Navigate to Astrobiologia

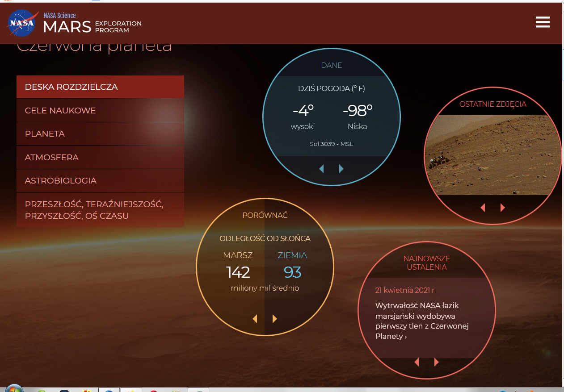100,181
